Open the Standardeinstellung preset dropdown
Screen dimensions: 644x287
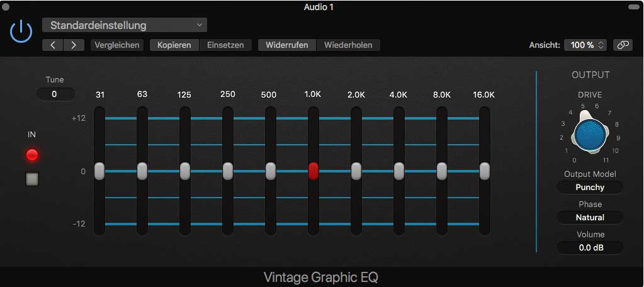124,26
